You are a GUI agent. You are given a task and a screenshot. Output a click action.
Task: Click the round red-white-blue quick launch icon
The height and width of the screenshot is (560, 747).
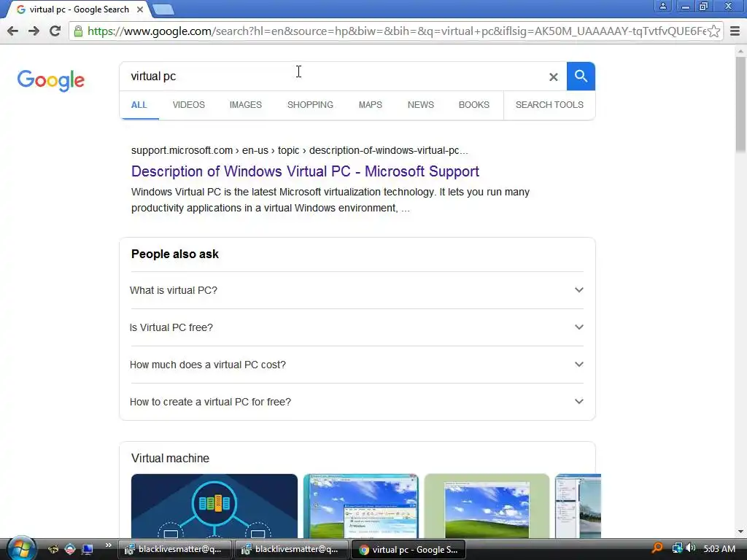tap(70, 549)
